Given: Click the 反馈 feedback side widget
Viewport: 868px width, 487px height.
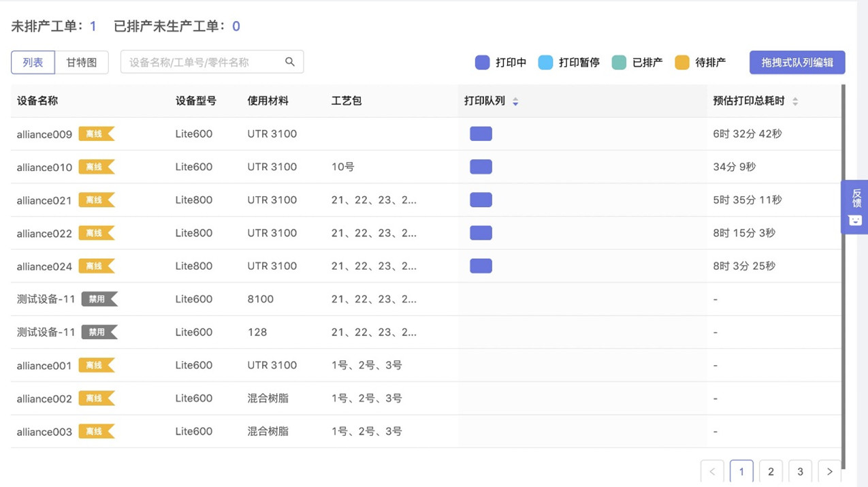Looking at the screenshot, I should [856, 207].
